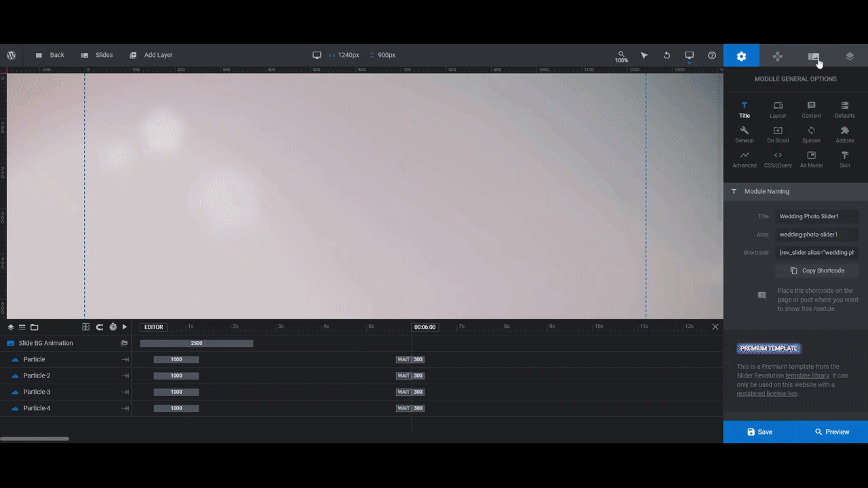Image resolution: width=868 pixels, height=488 pixels.
Task: Open the Add Layer menu
Action: click(151, 55)
